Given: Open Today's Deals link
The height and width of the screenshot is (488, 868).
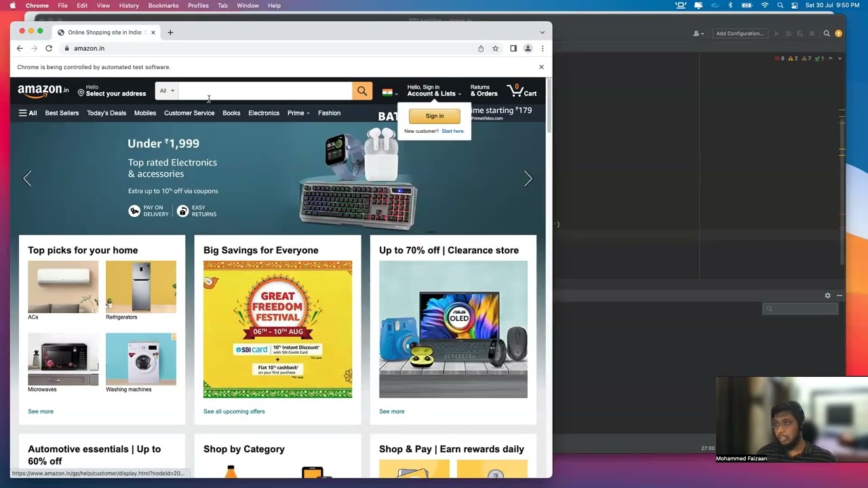Looking at the screenshot, I should point(106,113).
